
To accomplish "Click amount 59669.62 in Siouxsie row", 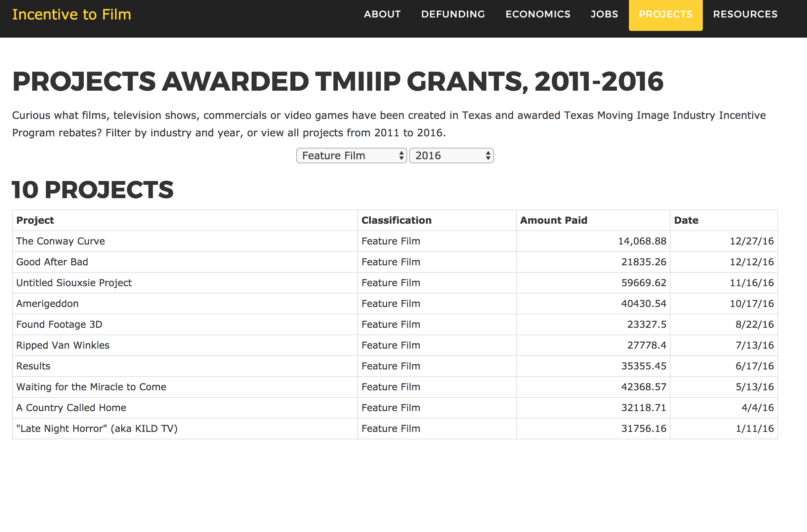I will (x=644, y=283).
